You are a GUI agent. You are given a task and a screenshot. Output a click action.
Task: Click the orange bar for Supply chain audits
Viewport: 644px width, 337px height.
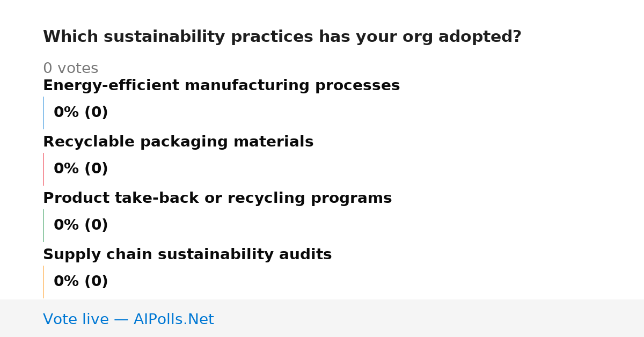(43, 282)
